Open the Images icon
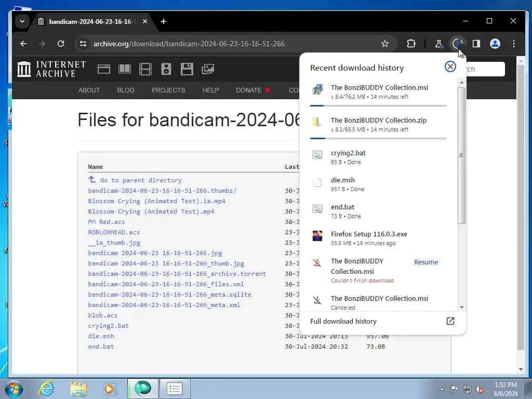Screen dimensions: 532x399 click(x=208, y=69)
